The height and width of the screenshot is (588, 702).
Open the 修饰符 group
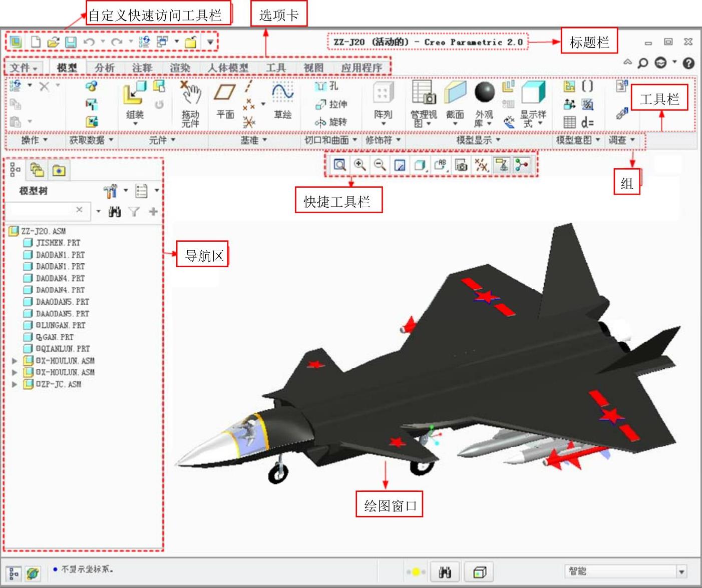tap(383, 141)
